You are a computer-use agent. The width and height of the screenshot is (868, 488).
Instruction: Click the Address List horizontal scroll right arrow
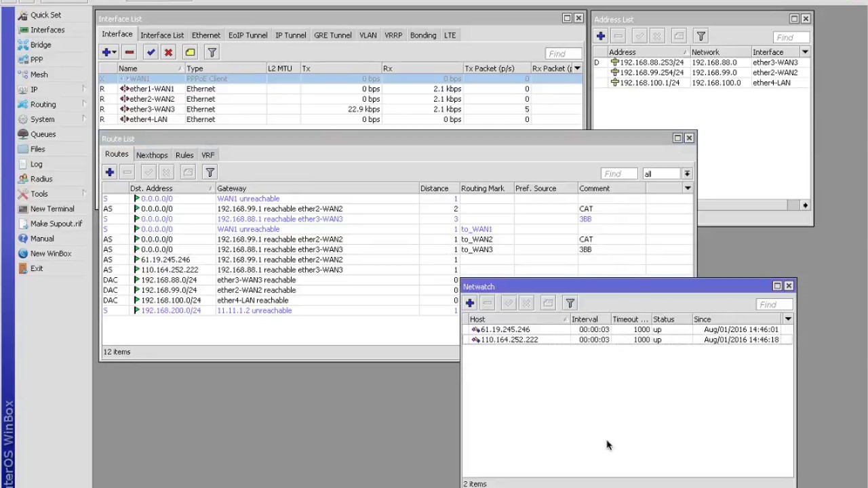[x=805, y=205]
